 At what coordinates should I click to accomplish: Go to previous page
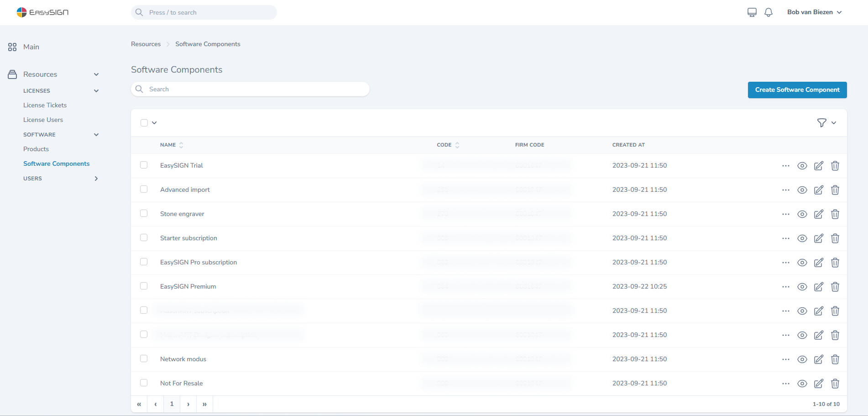[x=156, y=404]
